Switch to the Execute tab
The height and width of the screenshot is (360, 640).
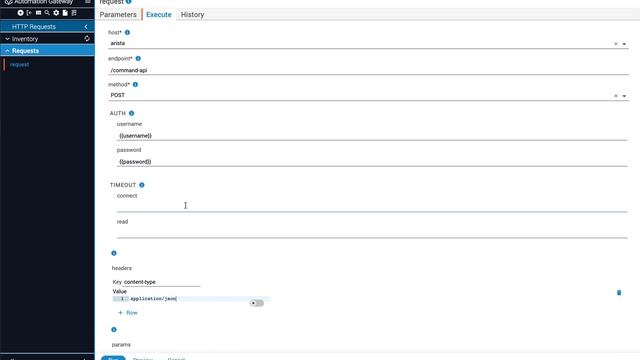159,14
